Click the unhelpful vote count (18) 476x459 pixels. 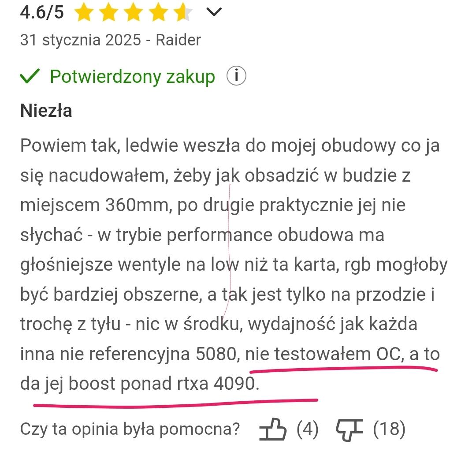tap(389, 429)
